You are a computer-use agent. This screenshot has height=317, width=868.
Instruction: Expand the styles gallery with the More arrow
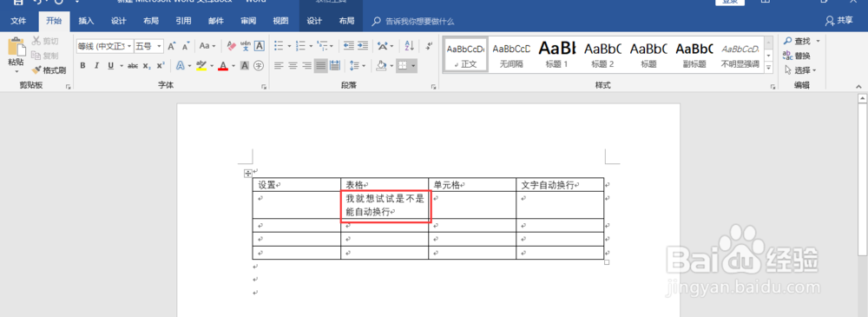click(768, 68)
